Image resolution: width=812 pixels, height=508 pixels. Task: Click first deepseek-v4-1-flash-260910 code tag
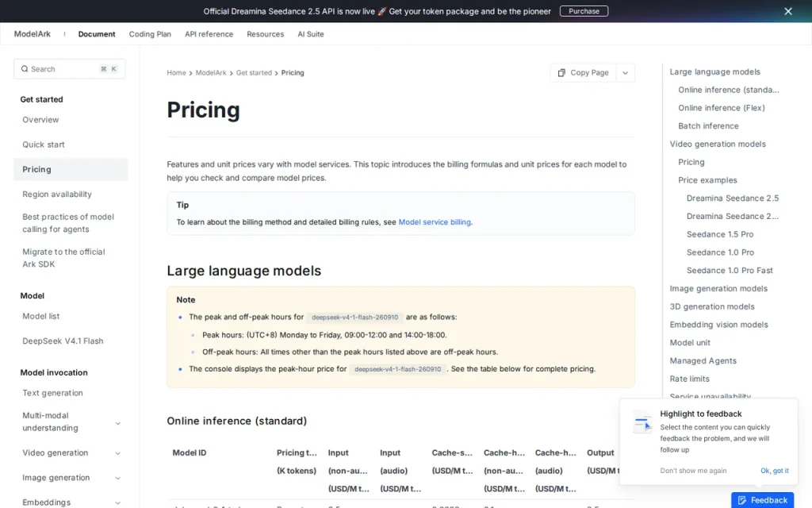354,317
